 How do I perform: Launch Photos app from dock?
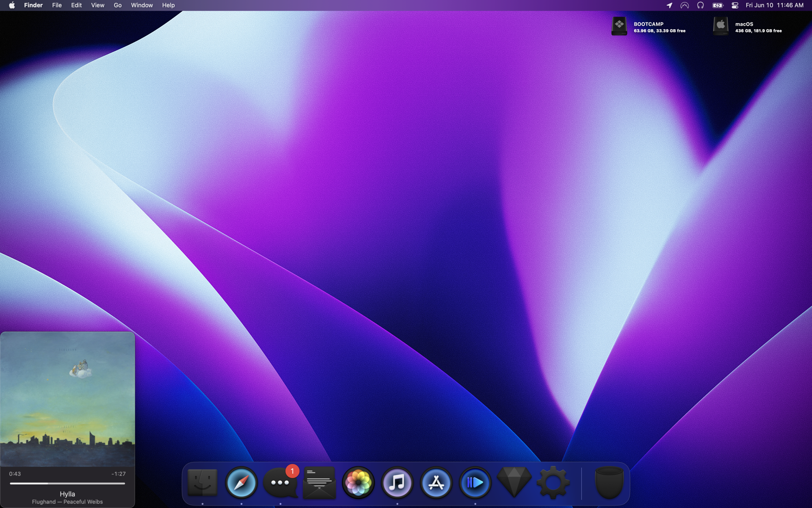pos(358,483)
